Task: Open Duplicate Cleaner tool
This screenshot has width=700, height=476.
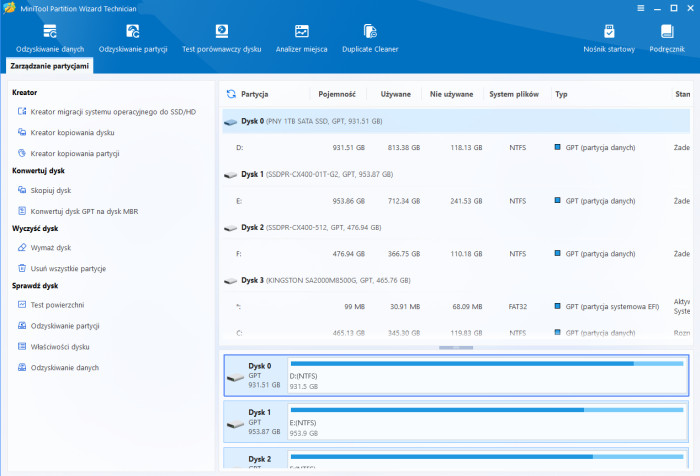Action: (x=370, y=38)
